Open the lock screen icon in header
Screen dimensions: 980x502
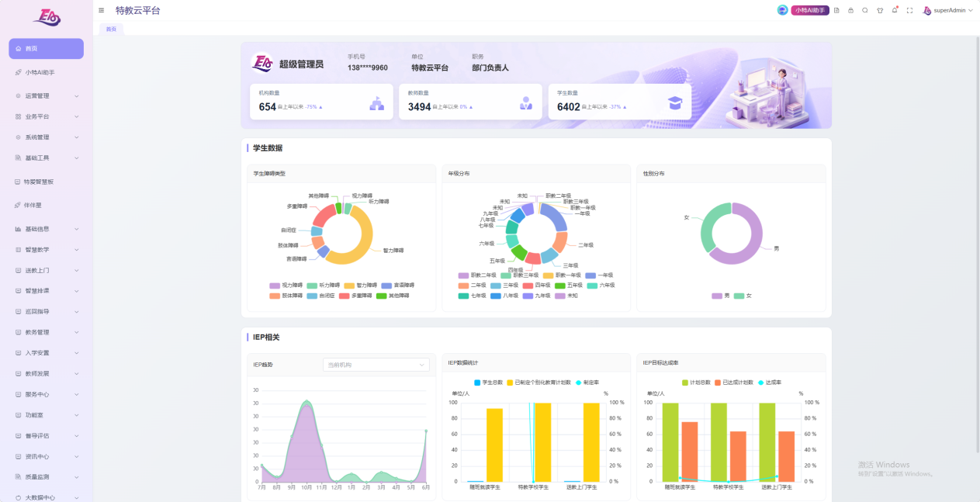tap(850, 10)
